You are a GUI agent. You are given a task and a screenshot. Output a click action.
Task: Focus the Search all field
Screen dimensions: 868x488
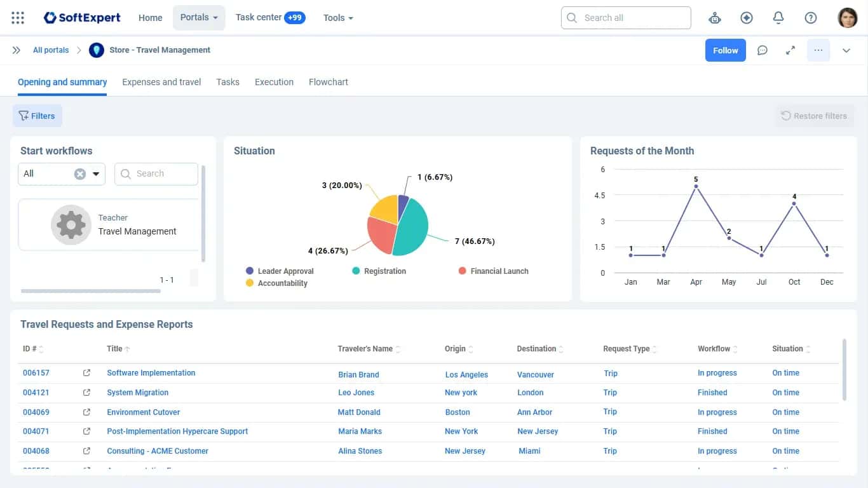626,18
